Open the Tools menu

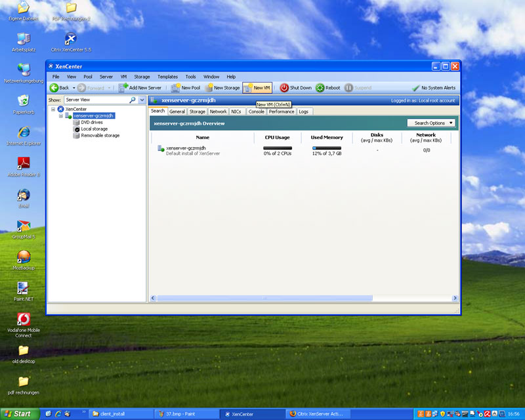point(190,77)
